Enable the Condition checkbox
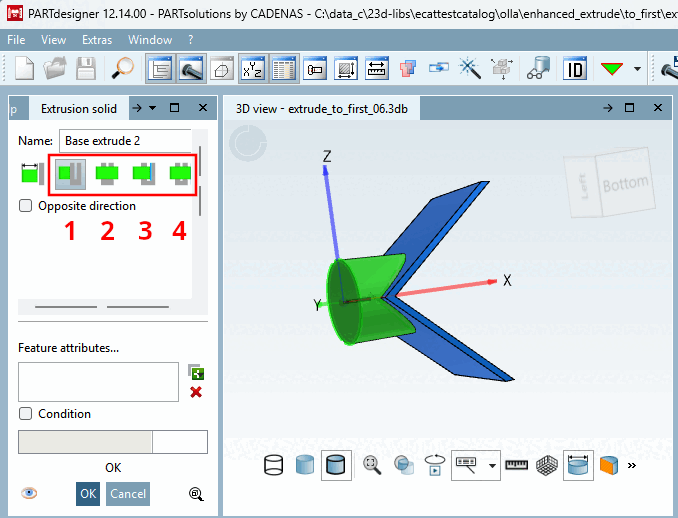Viewport: 678px width, 518px height. click(26, 413)
